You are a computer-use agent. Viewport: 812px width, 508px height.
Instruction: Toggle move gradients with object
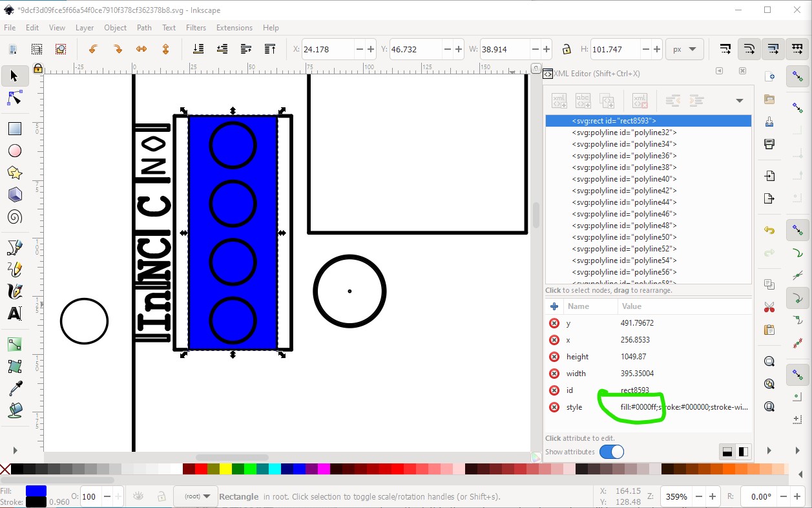(773, 49)
